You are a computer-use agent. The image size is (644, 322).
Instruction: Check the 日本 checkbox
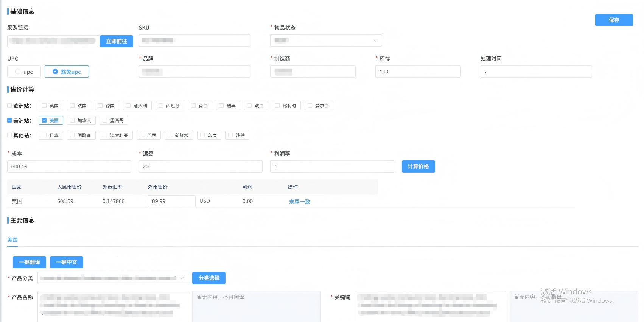click(x=44, y=135)
